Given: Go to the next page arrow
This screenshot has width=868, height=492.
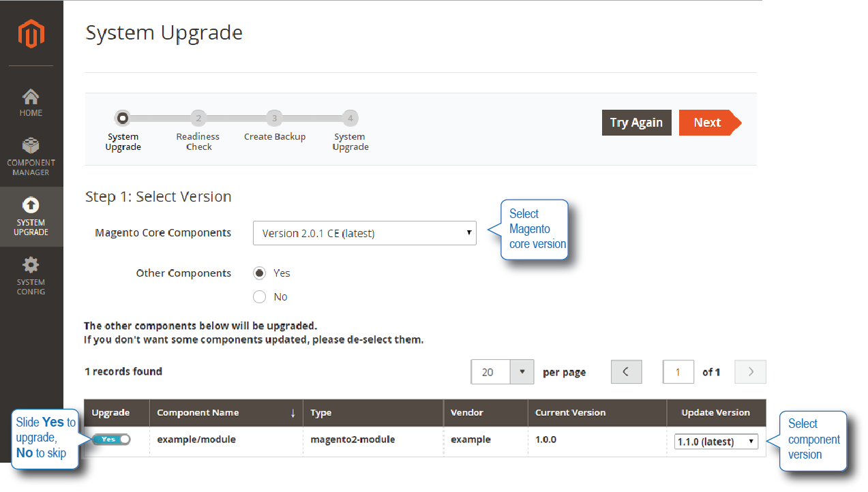Looking at the screenshot, I should [x=751, y=372].
